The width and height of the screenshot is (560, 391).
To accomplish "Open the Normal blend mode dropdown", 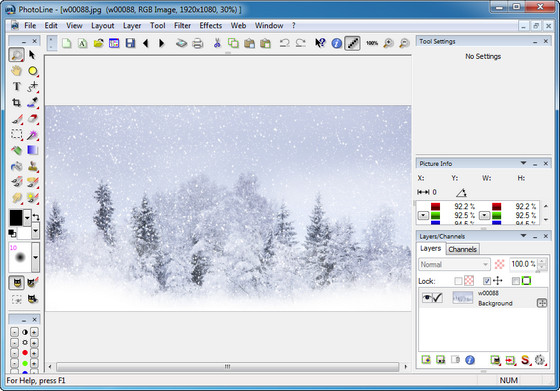I will pos(454,264).
